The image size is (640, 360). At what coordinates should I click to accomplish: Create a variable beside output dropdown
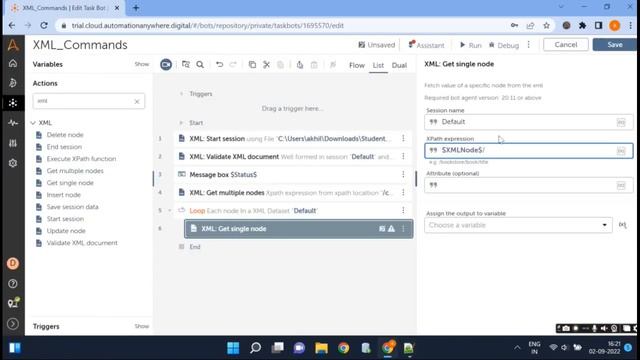pyautogui.click(x=622, y=225)
